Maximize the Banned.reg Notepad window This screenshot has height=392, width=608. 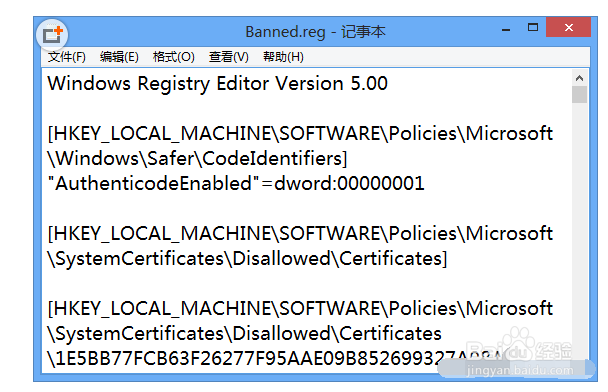pos(533,28)
